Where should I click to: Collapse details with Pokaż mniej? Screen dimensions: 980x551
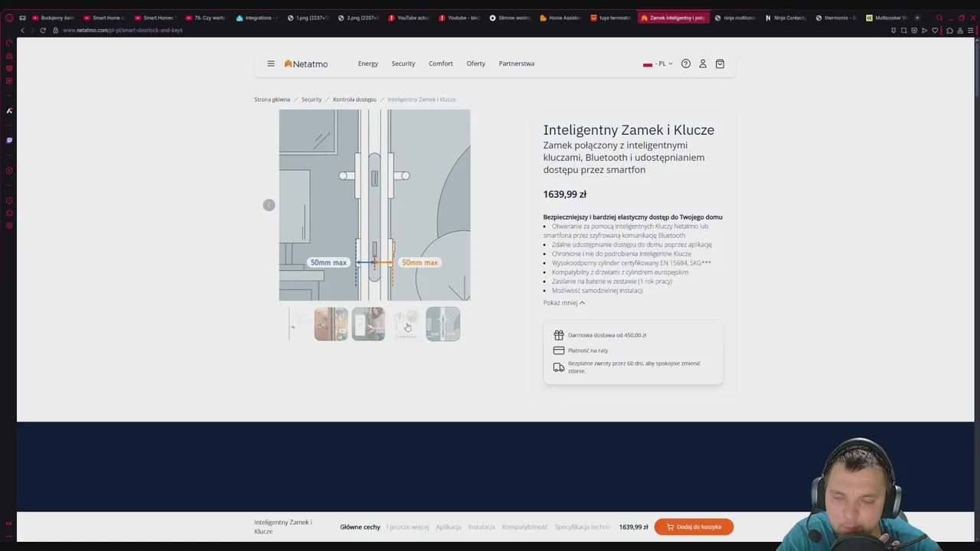564,302
